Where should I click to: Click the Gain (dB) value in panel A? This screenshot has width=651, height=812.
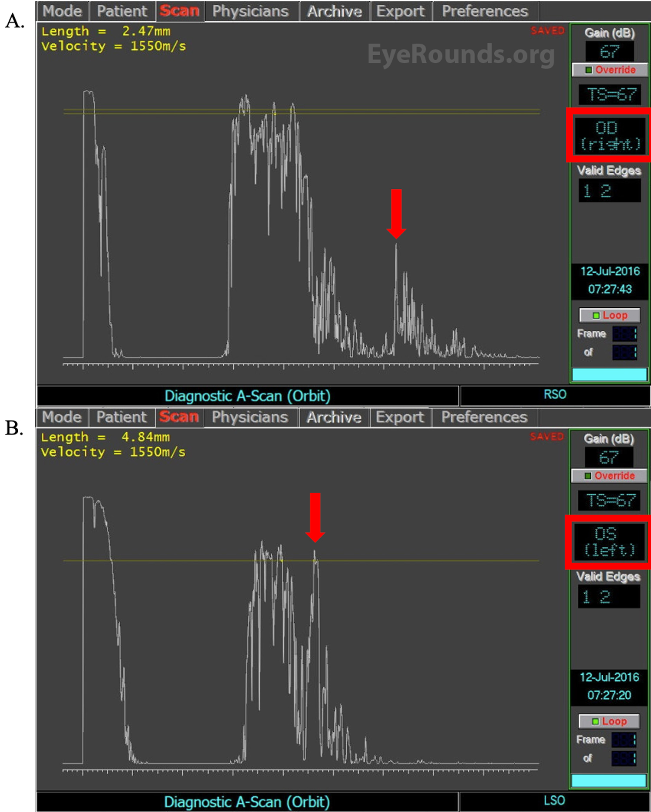[x=609, y=52]
